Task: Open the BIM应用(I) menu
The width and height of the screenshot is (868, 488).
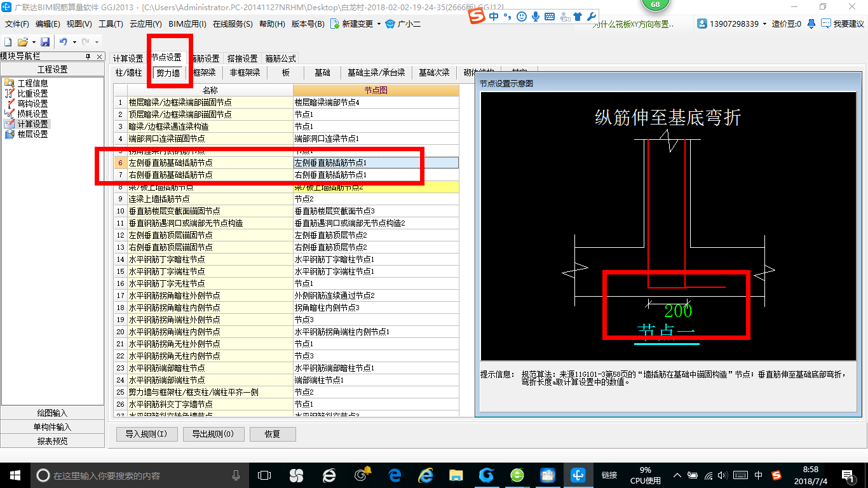Action: 187,24
